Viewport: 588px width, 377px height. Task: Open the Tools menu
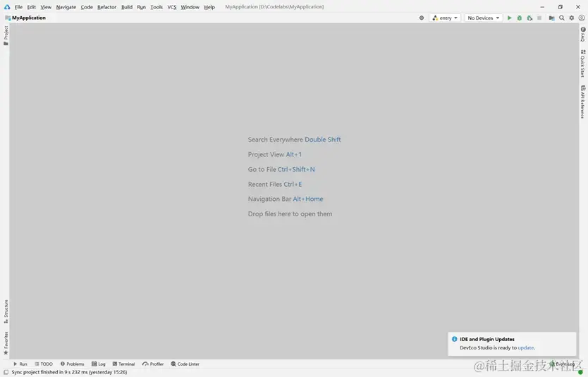click(x=157, y=7)
